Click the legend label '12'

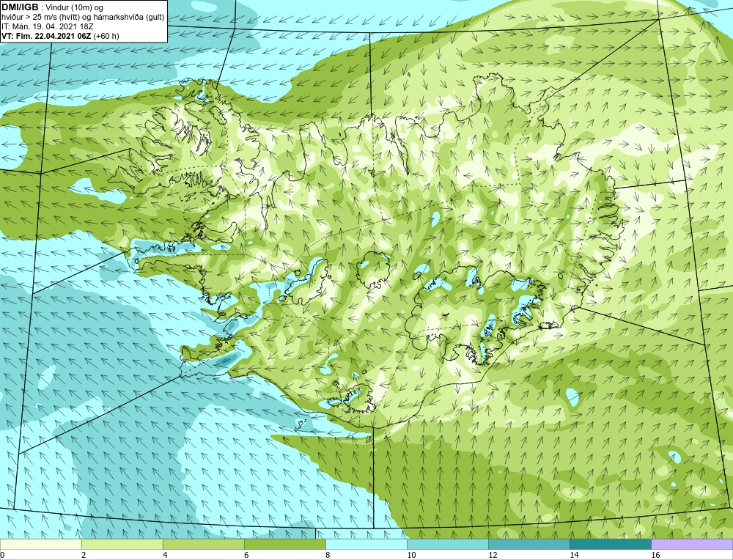pyautogui.click(x=493, y=555)
